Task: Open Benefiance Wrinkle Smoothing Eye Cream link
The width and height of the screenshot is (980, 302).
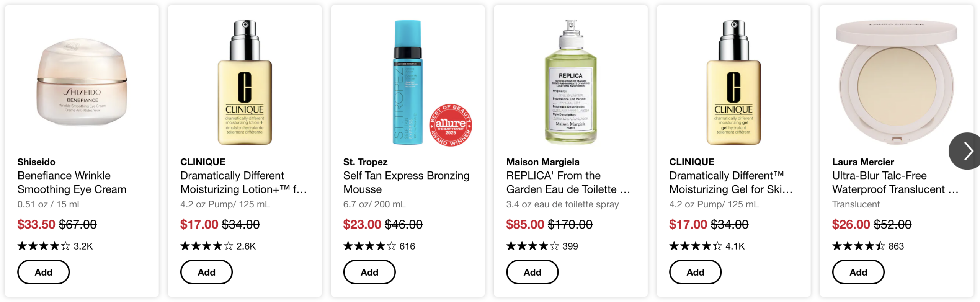Action: tap(72, 182)
